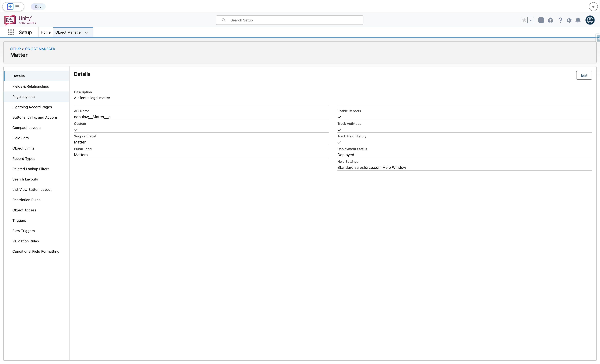This screenshot has width=600, height=364.
Task: Open Field Sets section
Action: pos(37,138)
